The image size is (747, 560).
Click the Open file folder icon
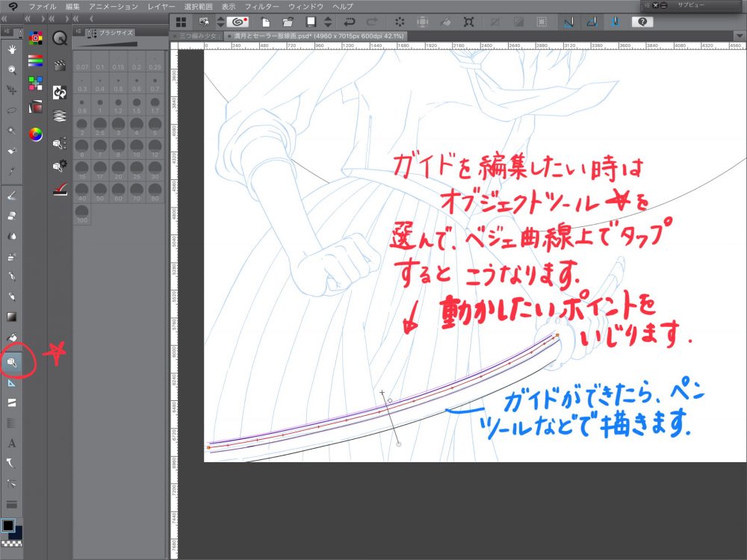click(x=288, y=22)
